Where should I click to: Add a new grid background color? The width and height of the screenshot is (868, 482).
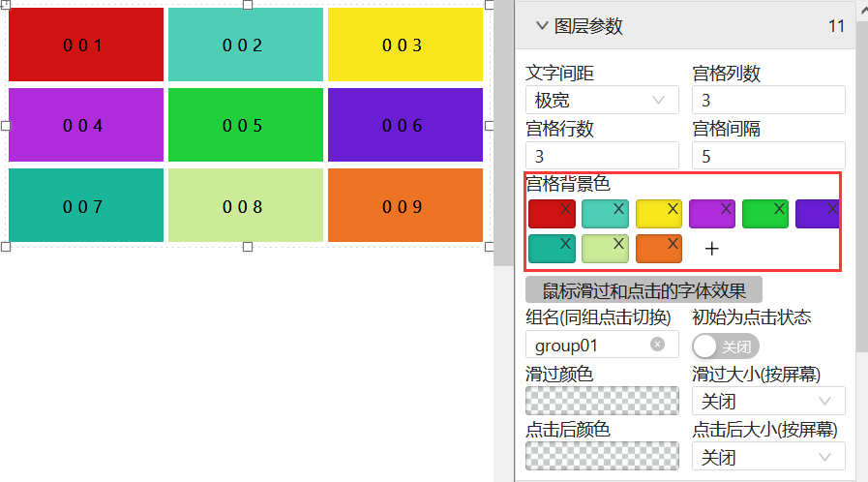click(711, 249)
